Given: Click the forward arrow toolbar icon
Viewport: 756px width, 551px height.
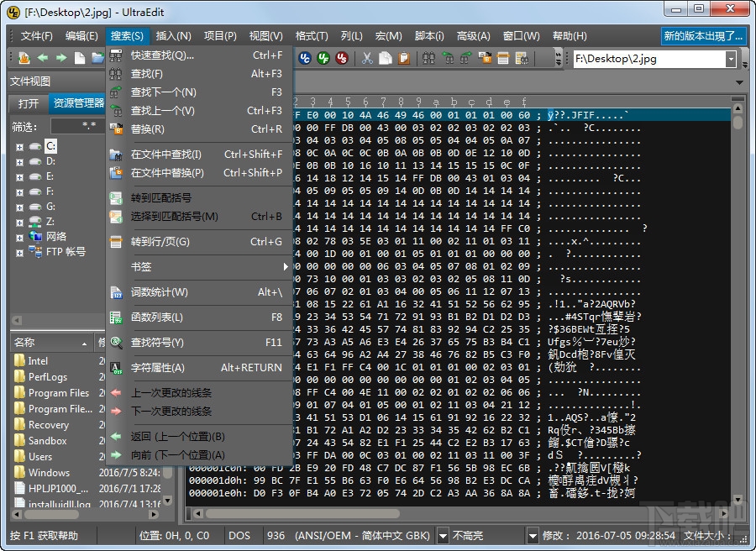Looking at the screenshot, I should 61,58.
